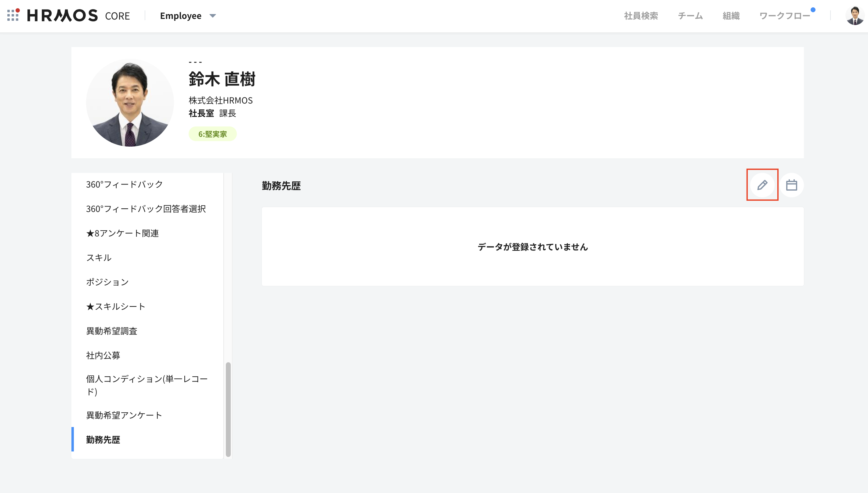Screen dimensions: 868x493
Task: Open the ワークフロー navigation item
Action: point(784,16)
